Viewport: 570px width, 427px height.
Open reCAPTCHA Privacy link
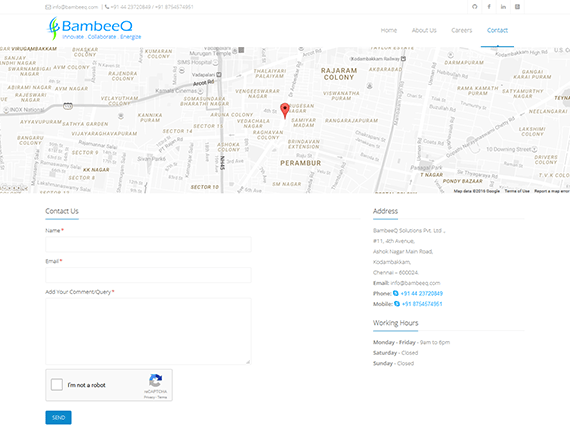149,397
